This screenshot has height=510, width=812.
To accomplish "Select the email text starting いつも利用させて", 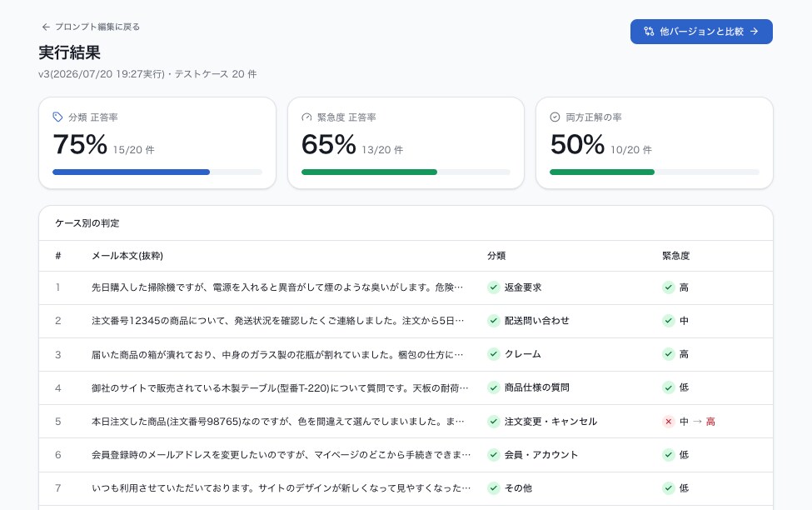I will [281, 487].
